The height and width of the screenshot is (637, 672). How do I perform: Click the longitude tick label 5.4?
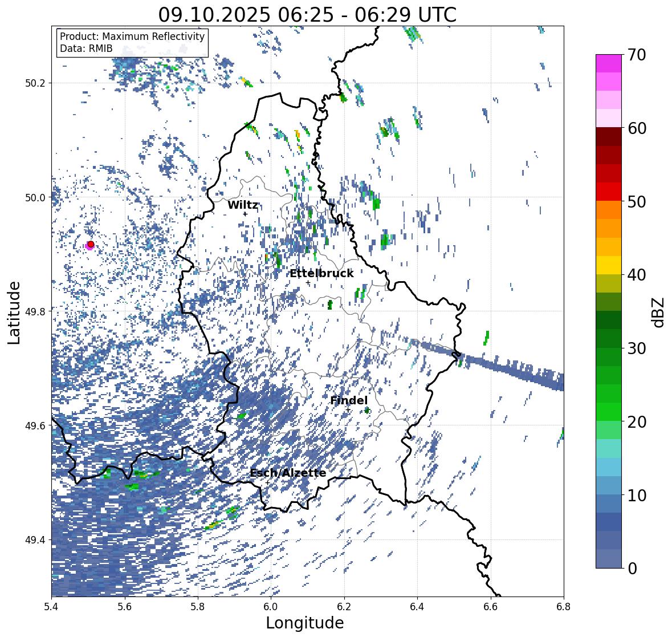click(x=51, y=607)
